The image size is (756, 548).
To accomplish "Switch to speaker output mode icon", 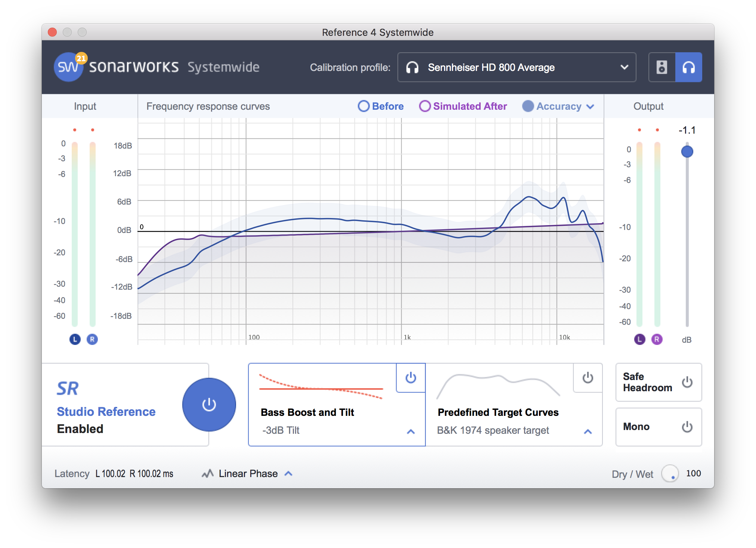I will 661,67.
